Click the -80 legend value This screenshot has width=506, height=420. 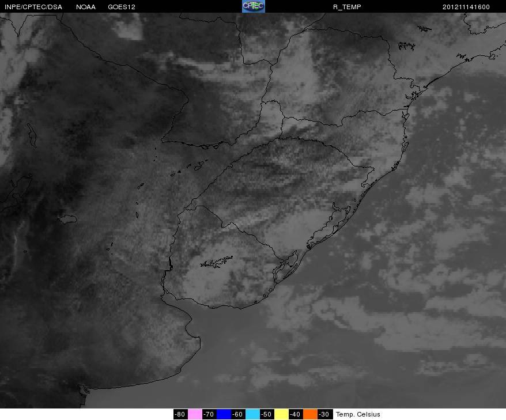(180, 414)
